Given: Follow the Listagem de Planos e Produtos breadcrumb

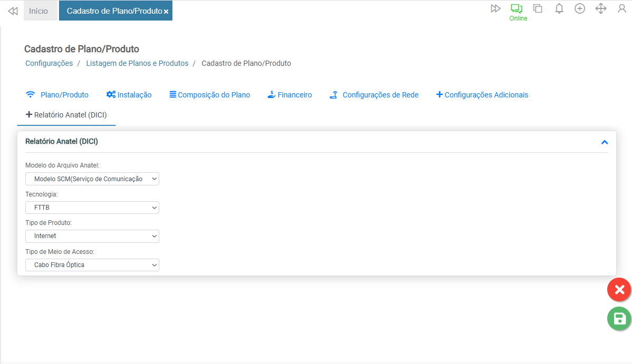Looking at the screenshot, I should click(137, 63).
